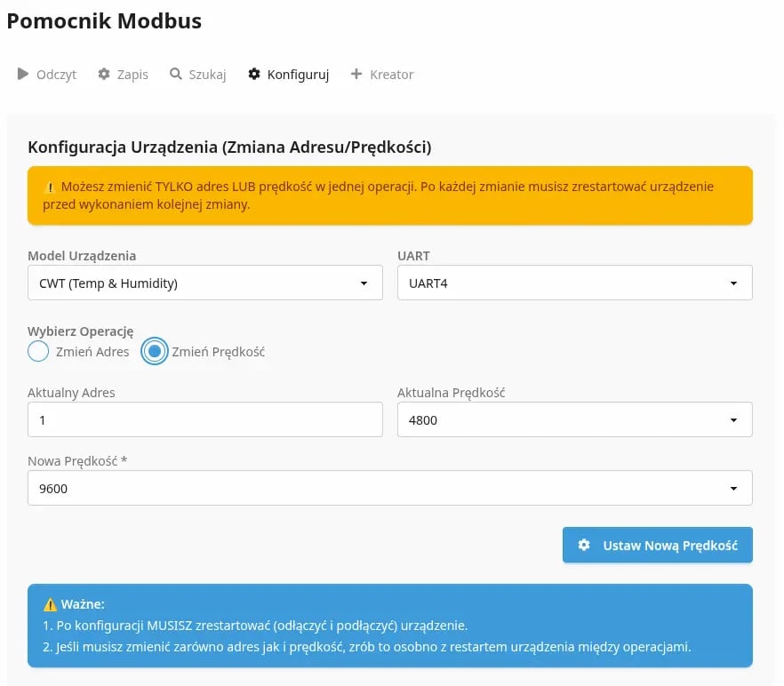Click the plus icon beside Kreator
The width and height of the screenshot is (784, 686).
(356, 75)
